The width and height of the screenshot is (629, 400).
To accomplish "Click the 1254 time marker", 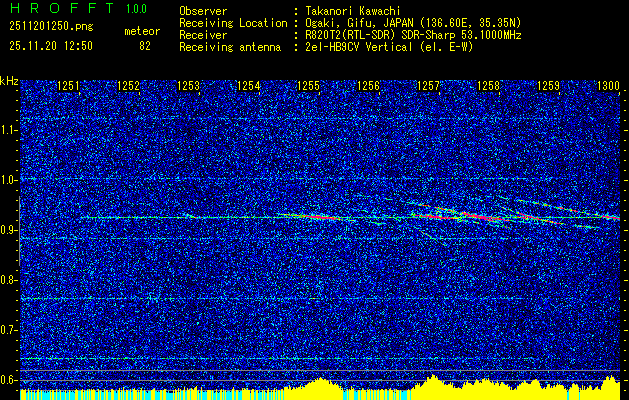I will (x=248, y=85).
